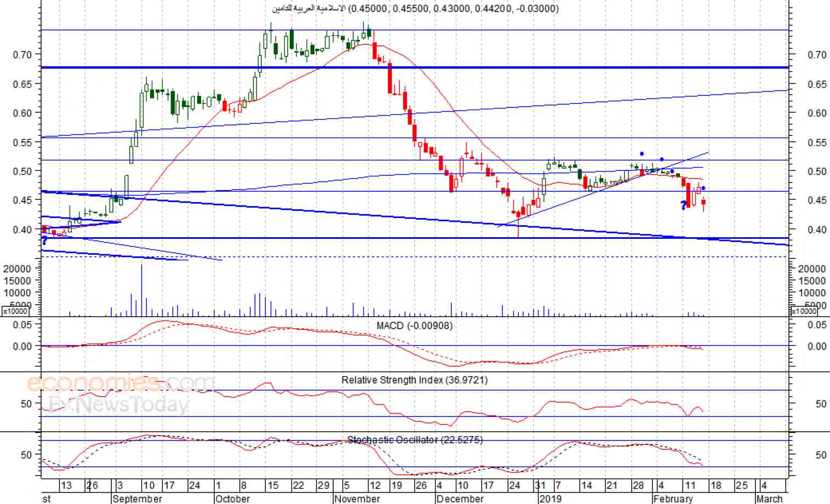Click the 0.60 price on left axis
Viewport: 830px width, 504px height.
(22, 113)
